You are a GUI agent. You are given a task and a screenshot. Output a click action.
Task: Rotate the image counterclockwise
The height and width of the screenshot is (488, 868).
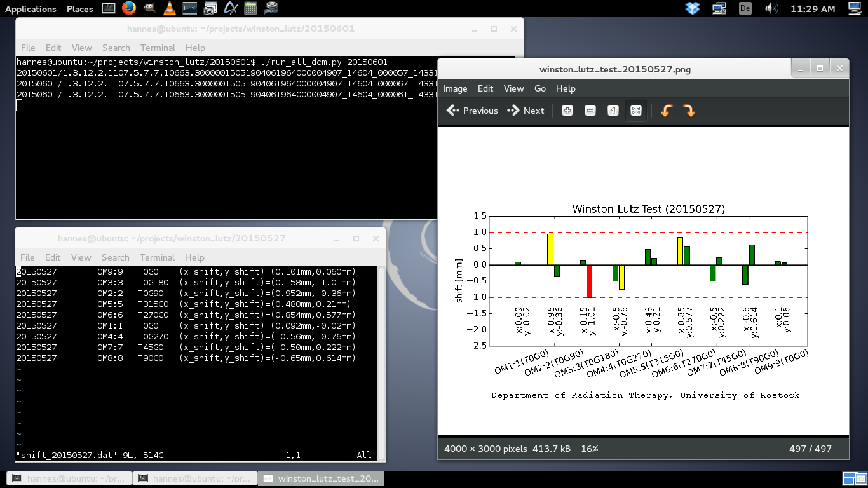[666, 111]
